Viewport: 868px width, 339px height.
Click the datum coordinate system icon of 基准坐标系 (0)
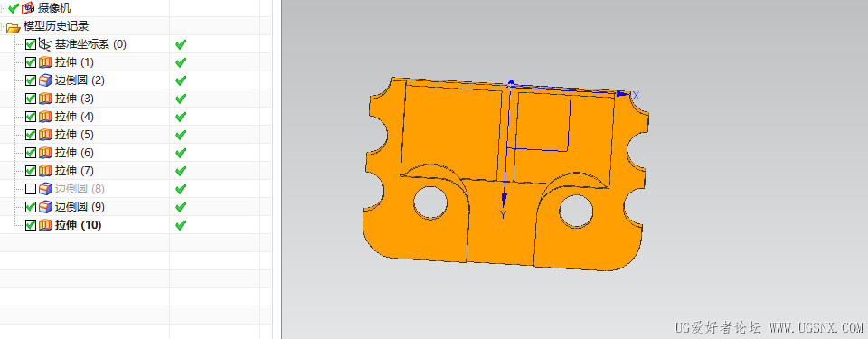coord(45,44)
